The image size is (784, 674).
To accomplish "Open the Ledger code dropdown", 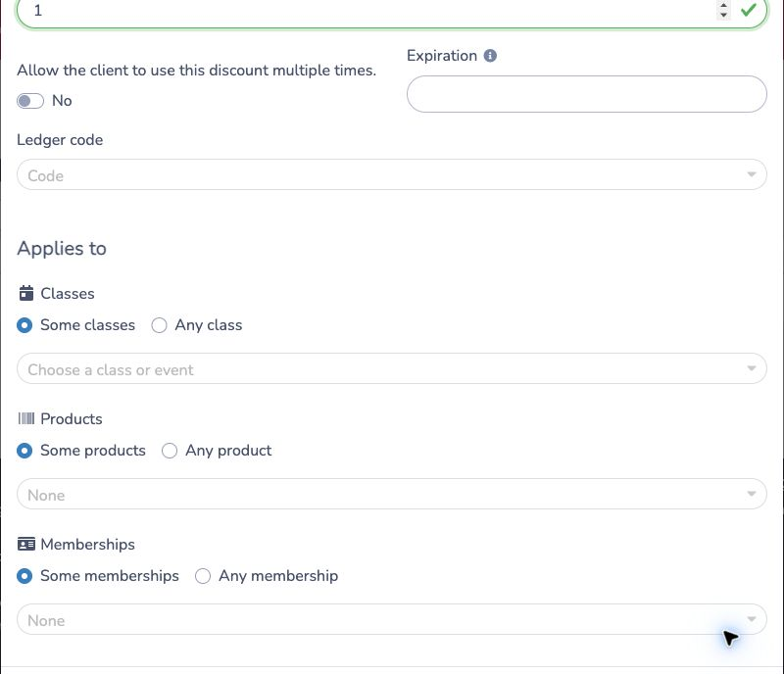I will pyautogui.click(x=391, y=174).
